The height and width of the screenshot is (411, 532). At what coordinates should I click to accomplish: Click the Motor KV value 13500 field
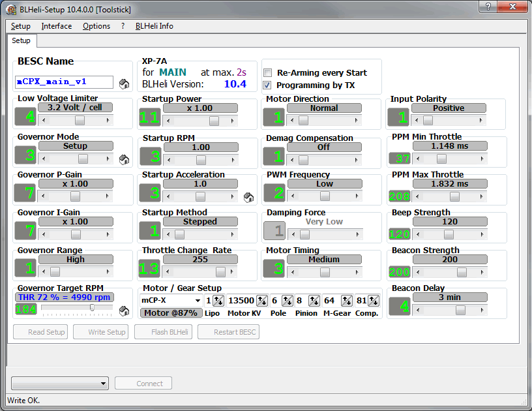pos(241,301)
